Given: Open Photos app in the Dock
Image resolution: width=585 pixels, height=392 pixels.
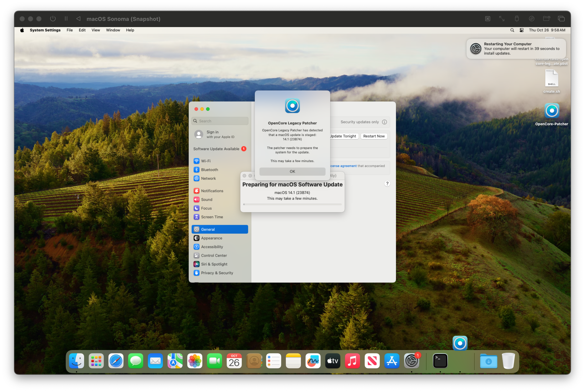Looking at the screenshot, I should tap(195, 361).
